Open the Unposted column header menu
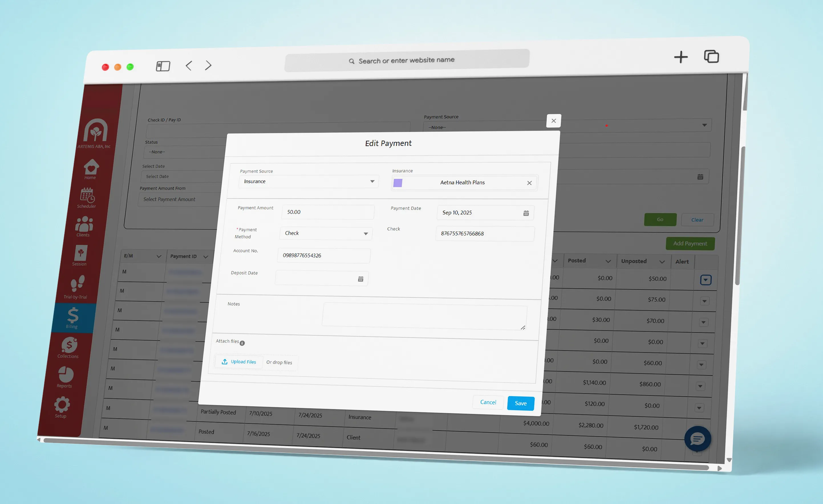Image resolution: width=823 pixels, height=504 pixels. pos(662,262)
